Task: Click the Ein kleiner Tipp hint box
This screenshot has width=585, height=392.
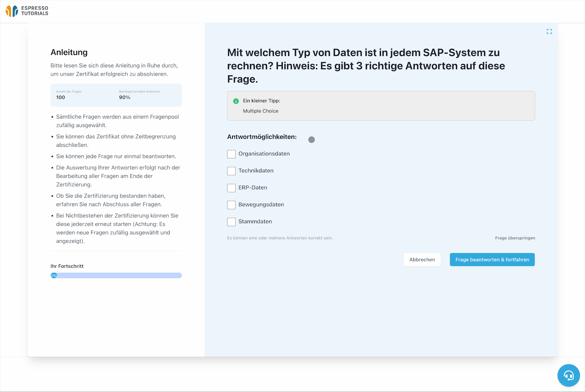Action: point(381,106)
